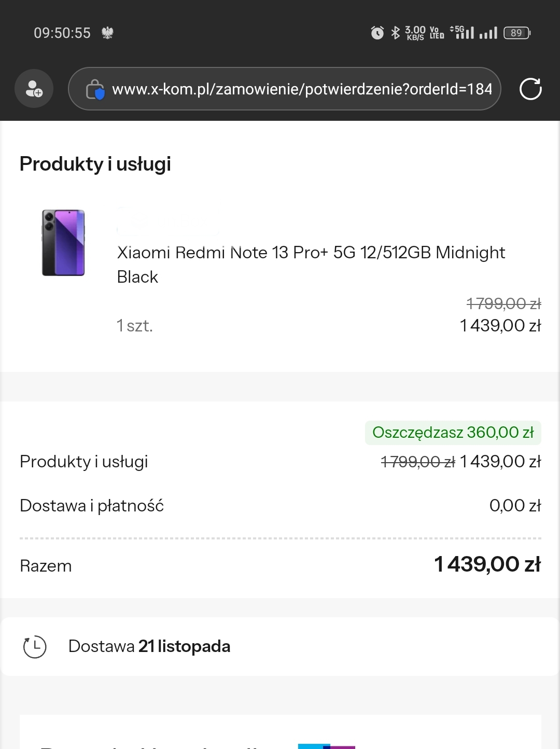Tap the delivery clock icon
The width and height of the screenshot is (560, 749).
click(35, 646)
